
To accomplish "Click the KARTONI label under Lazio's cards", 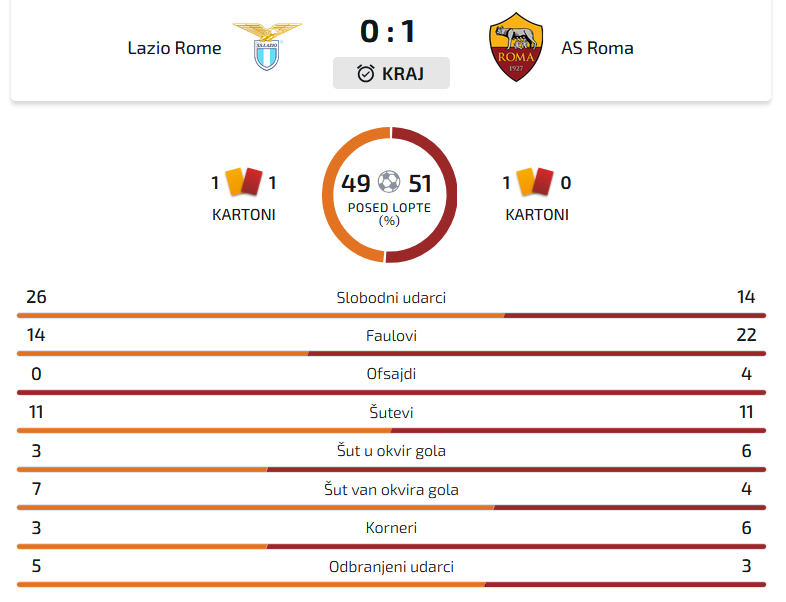I will [x=244, y=214].
